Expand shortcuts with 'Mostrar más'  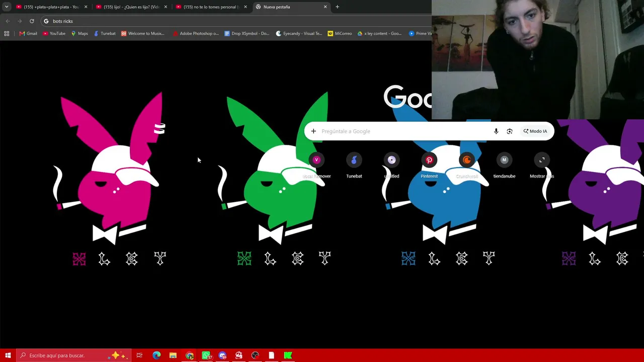(542, 165)
